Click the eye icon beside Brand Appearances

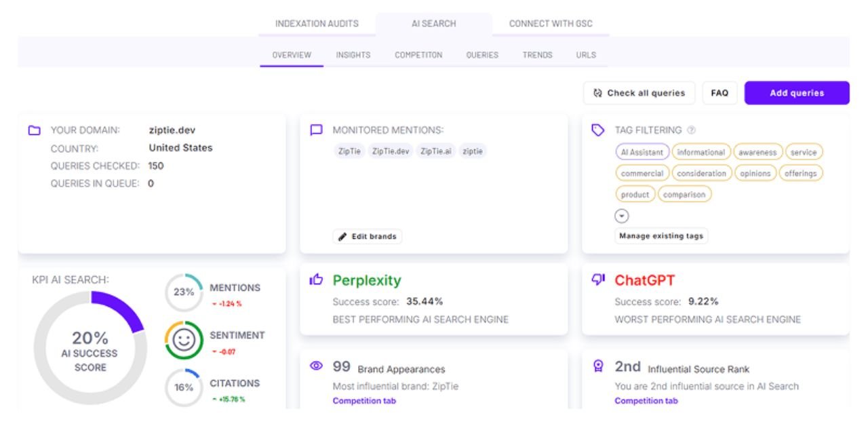[x=316, y=366]
